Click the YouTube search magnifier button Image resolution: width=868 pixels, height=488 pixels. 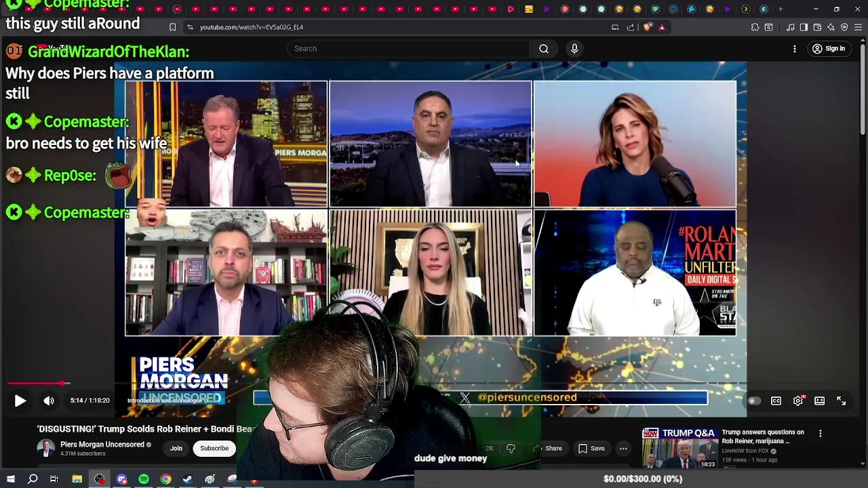point(544,49)
